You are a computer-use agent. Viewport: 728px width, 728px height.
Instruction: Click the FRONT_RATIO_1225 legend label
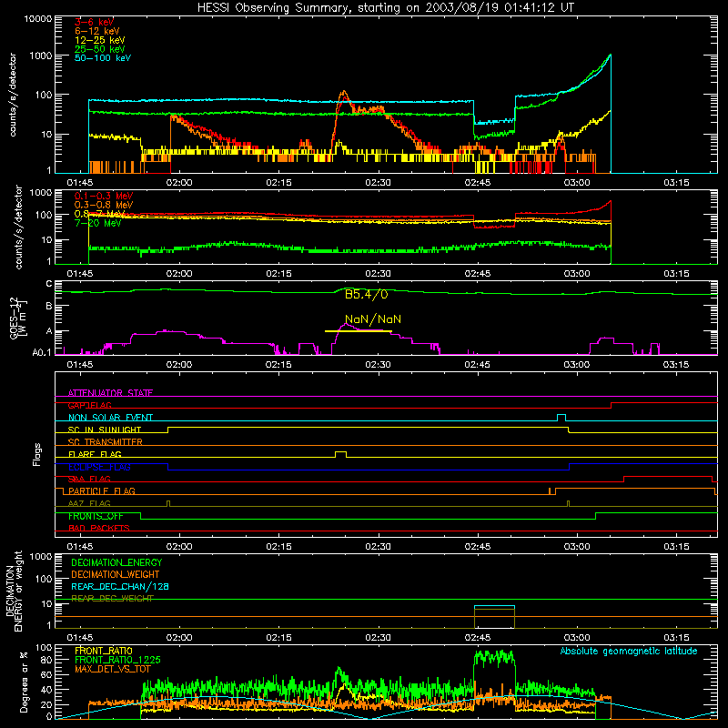(x=117, y=660)
